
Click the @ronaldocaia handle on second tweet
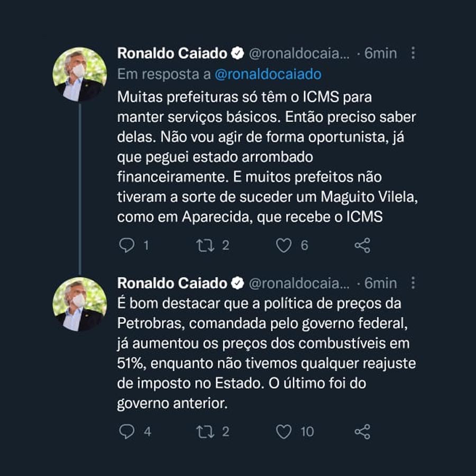[x=299, y=283]
